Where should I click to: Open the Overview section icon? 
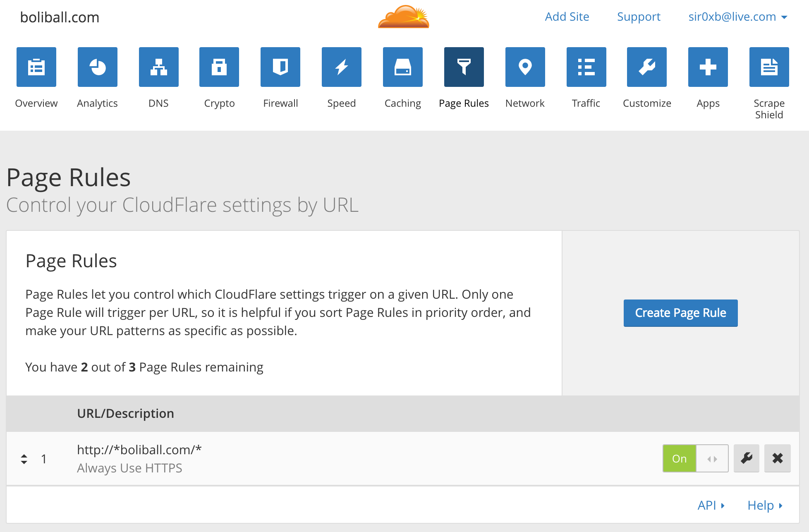coord(36,67)
